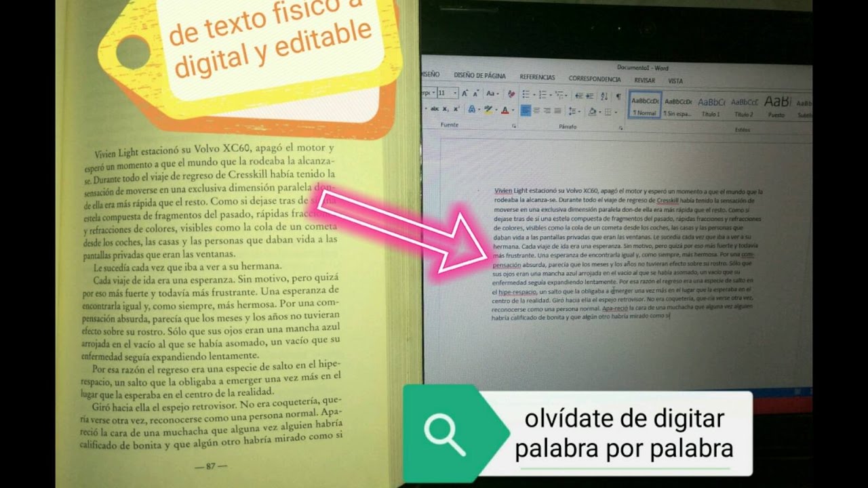868x488 pixels.
Task: Open VISTA ribbon tab
Action: coord(675,81)
